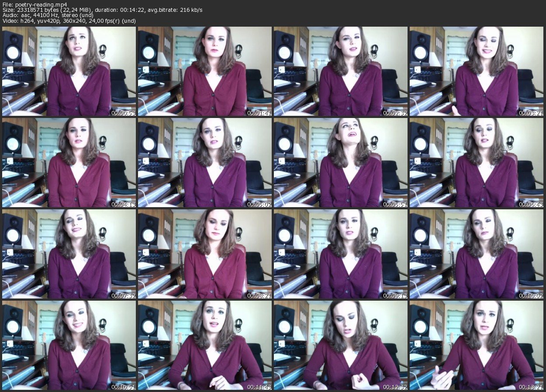Select the 00:08:21 thumbnail

(x=205, y=253)
